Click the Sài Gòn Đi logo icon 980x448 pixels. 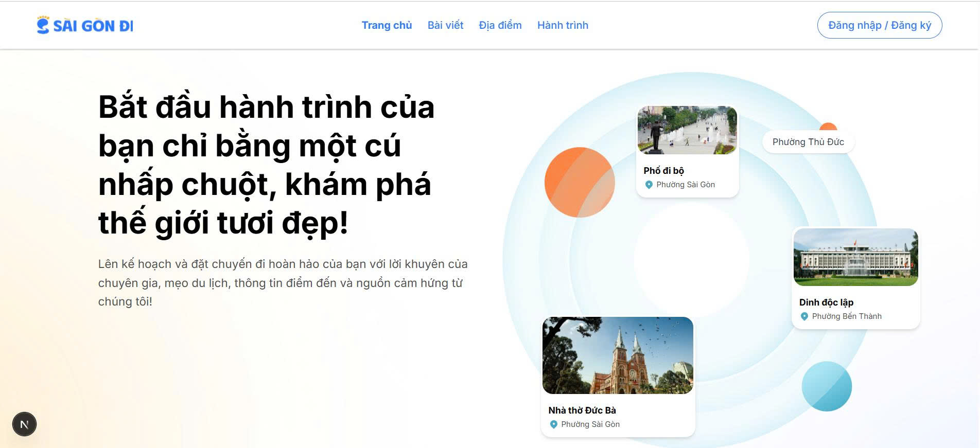tap(43, 25)
